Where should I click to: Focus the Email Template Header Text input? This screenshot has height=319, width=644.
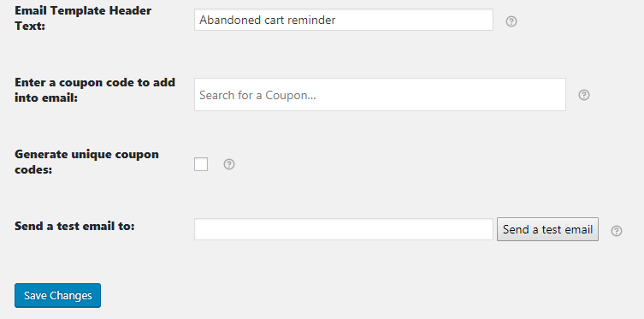(x=343, y=20)
